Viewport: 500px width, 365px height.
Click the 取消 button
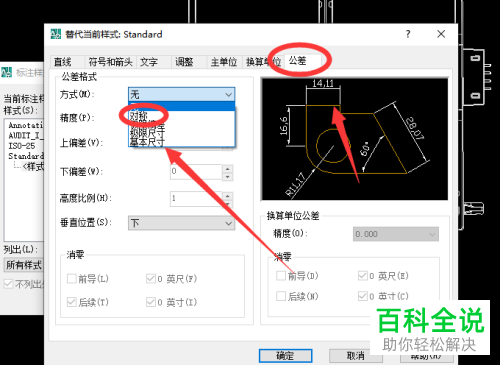355,356
